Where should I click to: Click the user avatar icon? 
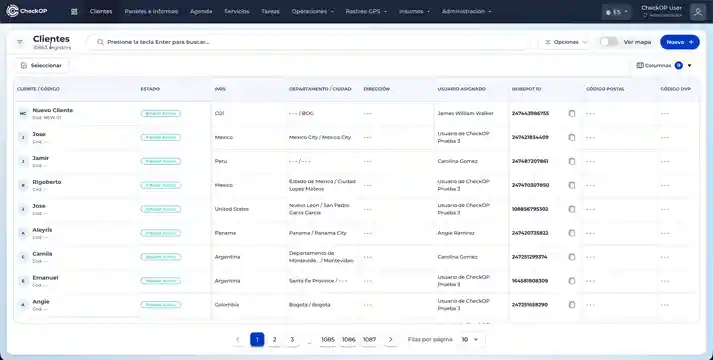click(x=698, y=12)
